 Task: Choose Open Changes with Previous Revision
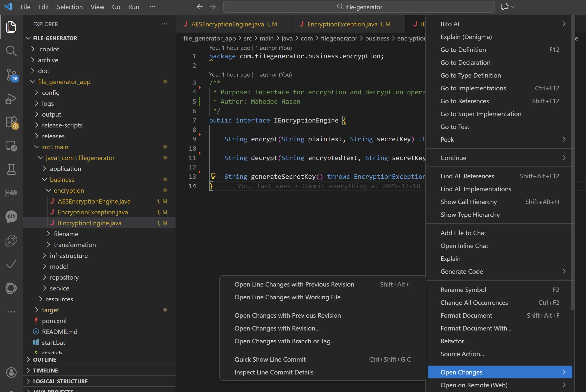(x=288, y=315)
